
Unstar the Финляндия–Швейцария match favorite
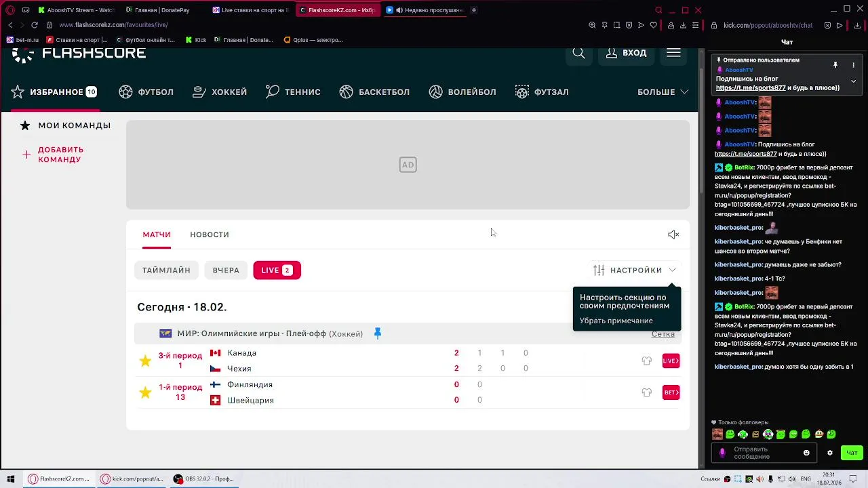[x=145, y=392]
